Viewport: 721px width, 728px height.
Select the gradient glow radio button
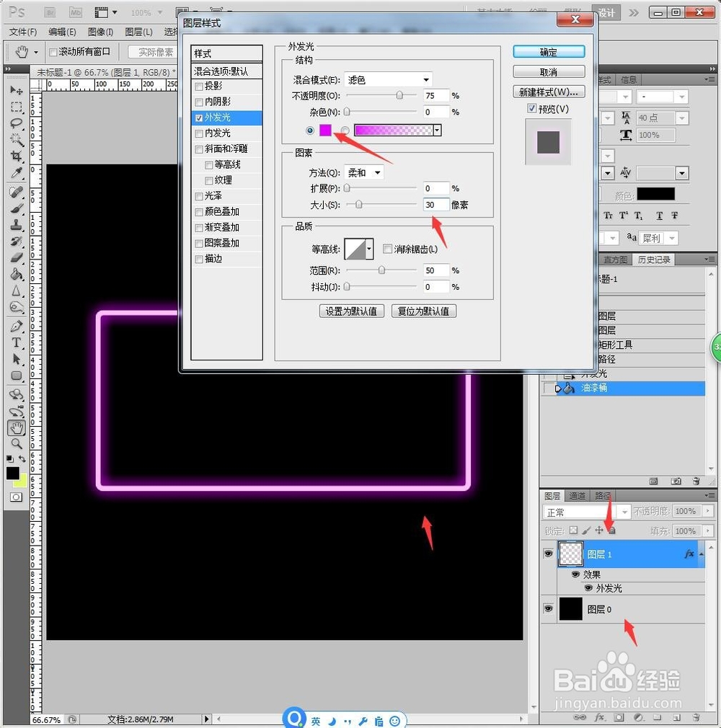click(x=345, y=130)
